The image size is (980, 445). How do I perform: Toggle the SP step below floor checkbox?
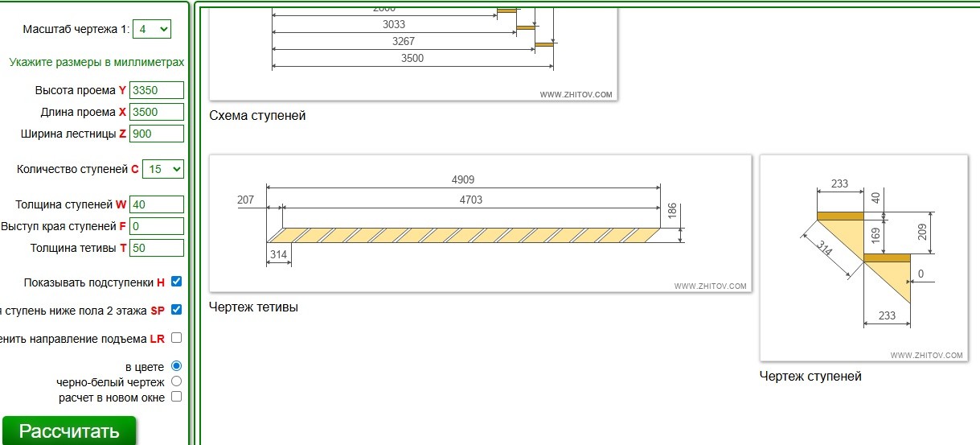177,310
